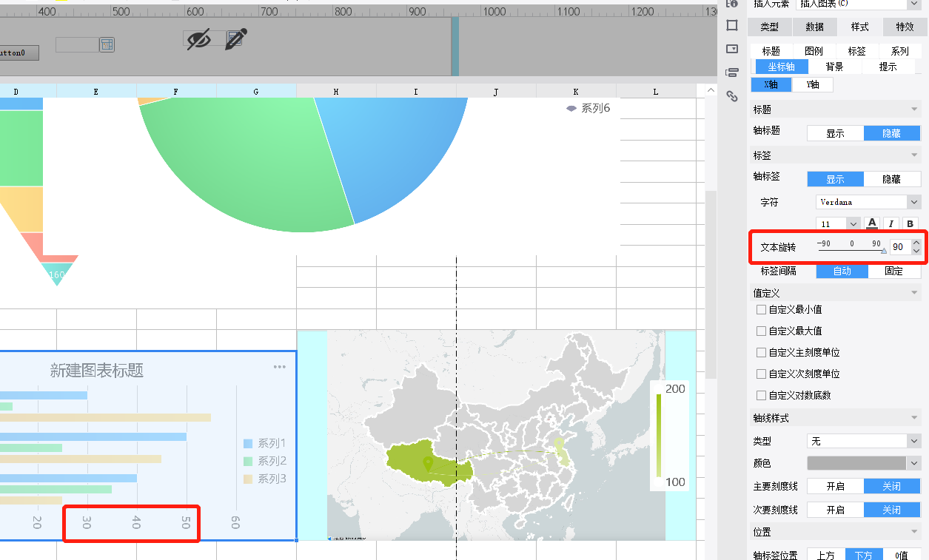Click the 文本旋转 slider handle
Viewport: 929px width, 560px height.
tap(884, 251)
